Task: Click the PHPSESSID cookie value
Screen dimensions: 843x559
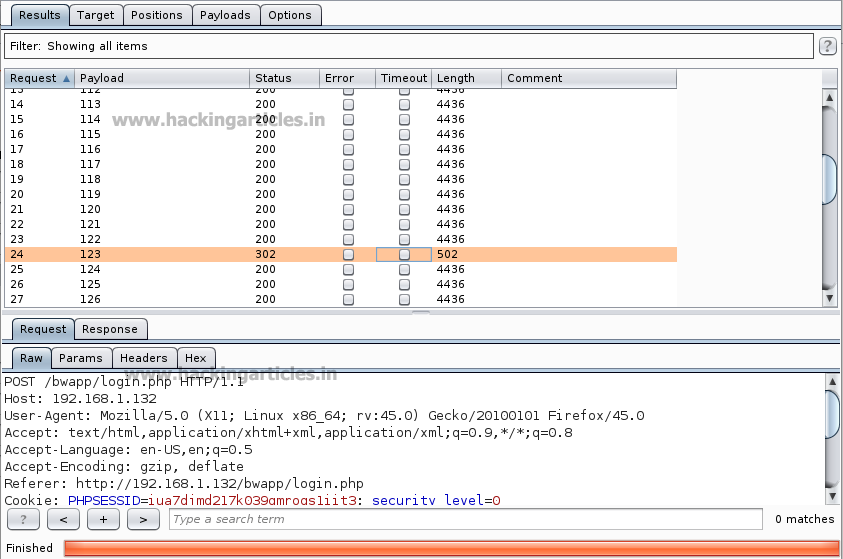Action: 252,500
